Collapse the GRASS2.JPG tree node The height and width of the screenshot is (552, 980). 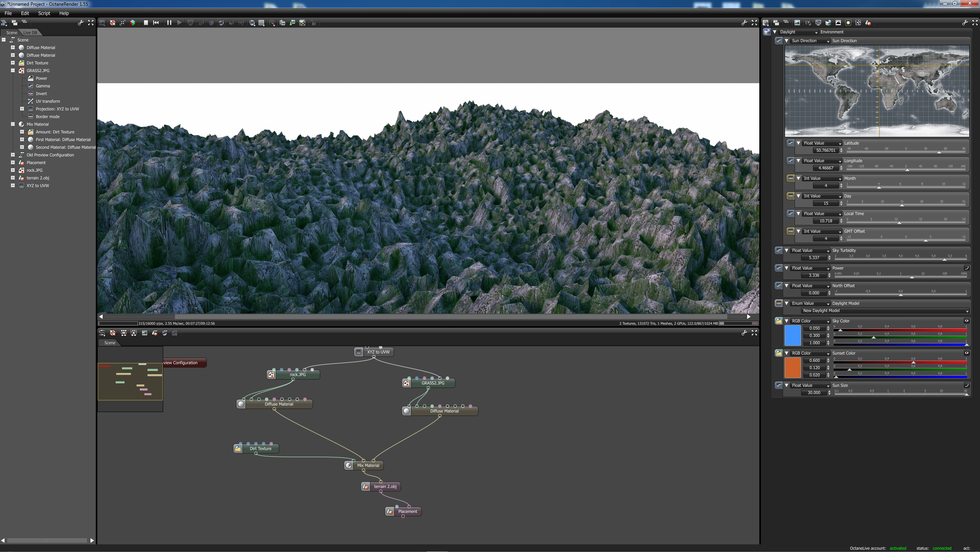point(13,71)
